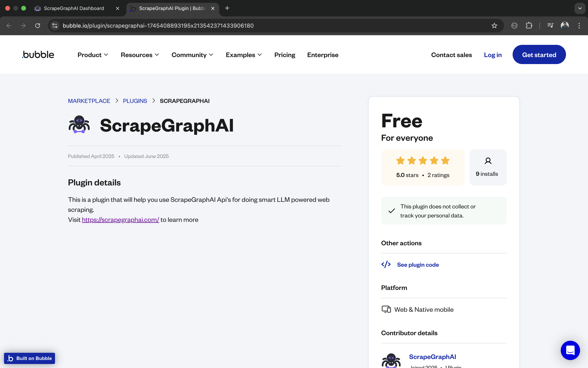The image size is (588, 368).
Task: Bookmark this page with the star icon
Action: [x=494, y=26]
